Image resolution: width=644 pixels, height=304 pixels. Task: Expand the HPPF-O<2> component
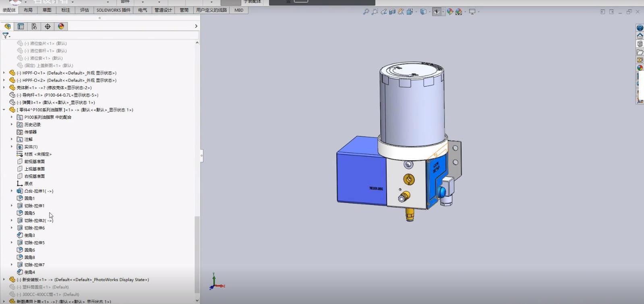tap(4, 80)
